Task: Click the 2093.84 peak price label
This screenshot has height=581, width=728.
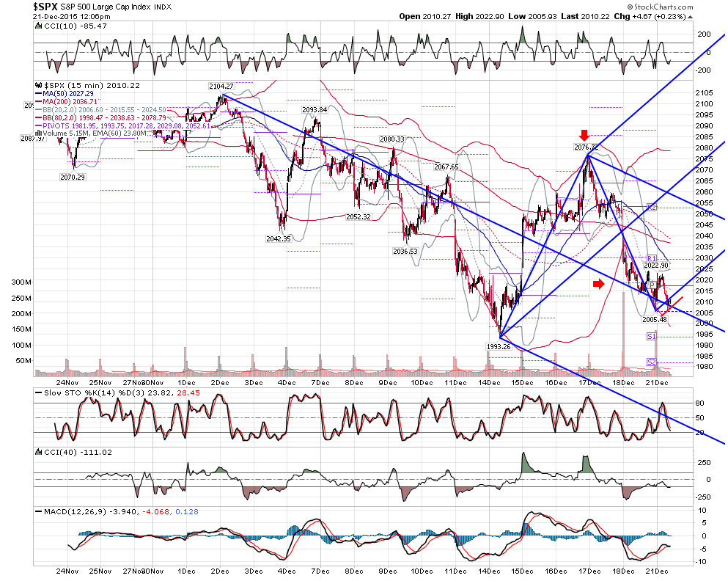Action: point(315,110)
